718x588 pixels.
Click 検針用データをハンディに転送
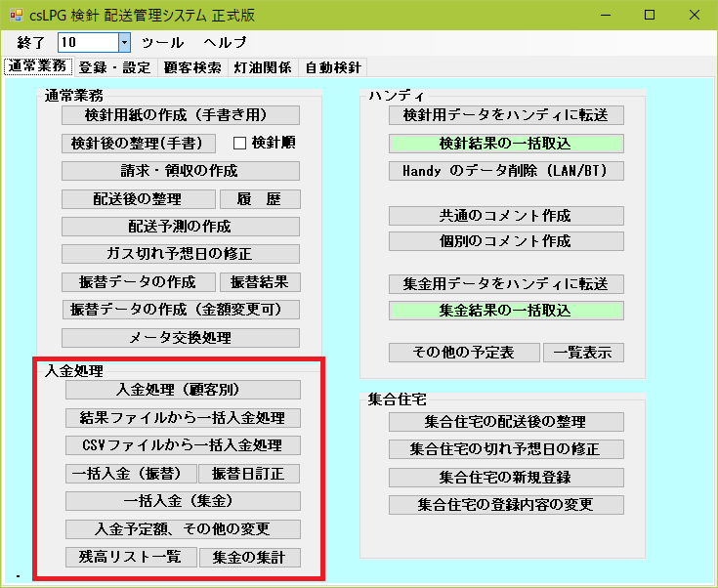point(506,115)
